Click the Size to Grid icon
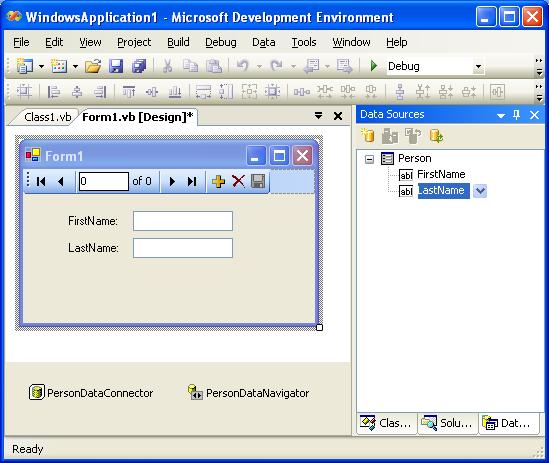Viewport: 549px width, 463px height. click(272, 92)
